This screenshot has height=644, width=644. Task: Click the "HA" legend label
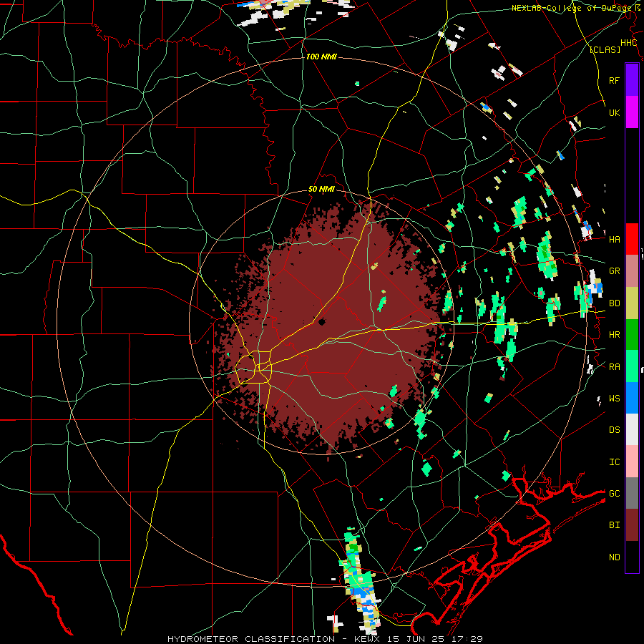click(614, 239)
